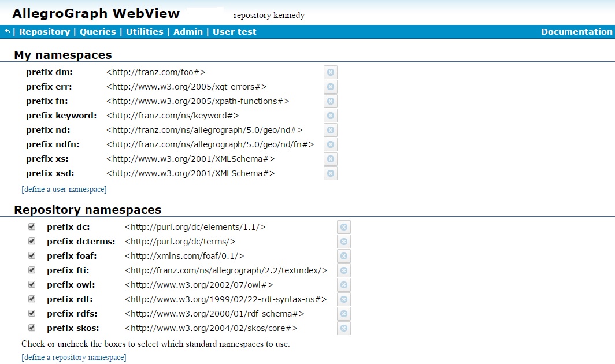Delete the dm namespace entry
The height and width of the screenshot is (364, 615).
pos(330,72)
